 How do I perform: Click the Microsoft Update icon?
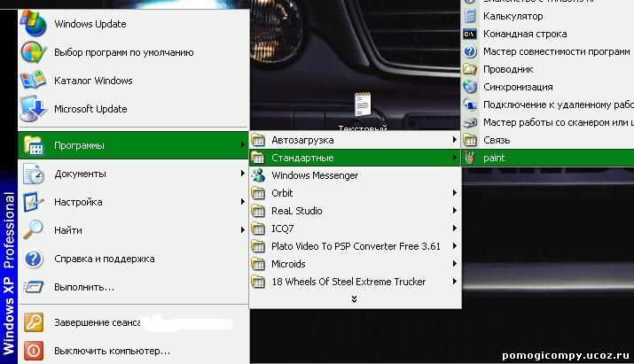(x=33, y=109)
